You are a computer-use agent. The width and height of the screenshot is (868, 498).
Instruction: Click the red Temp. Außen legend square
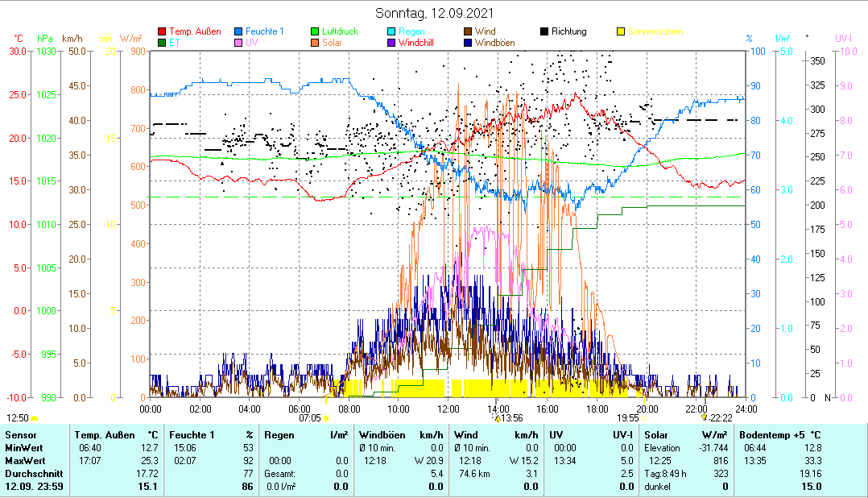pos(163,32)
